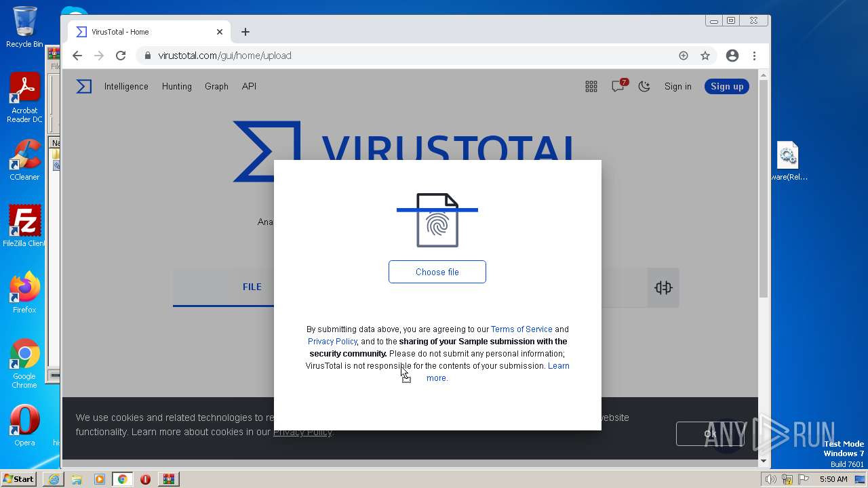Open the Terms of Service link
This screenshot has width=868, height=488.
[521, 329]
